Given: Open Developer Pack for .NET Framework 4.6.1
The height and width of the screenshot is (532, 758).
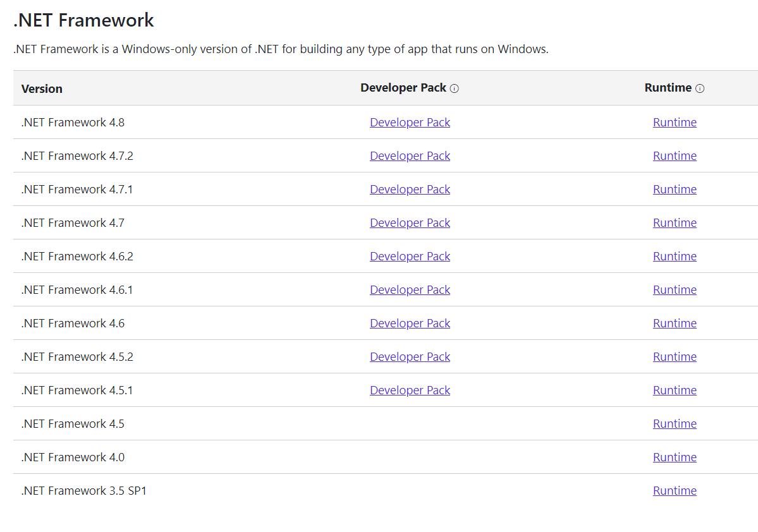Looking at the screenshot, I should pos(410,290).
